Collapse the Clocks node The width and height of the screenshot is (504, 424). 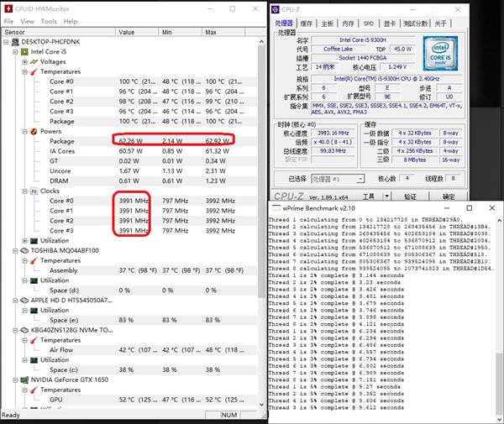pyautogui.click(x=24, y=191)
